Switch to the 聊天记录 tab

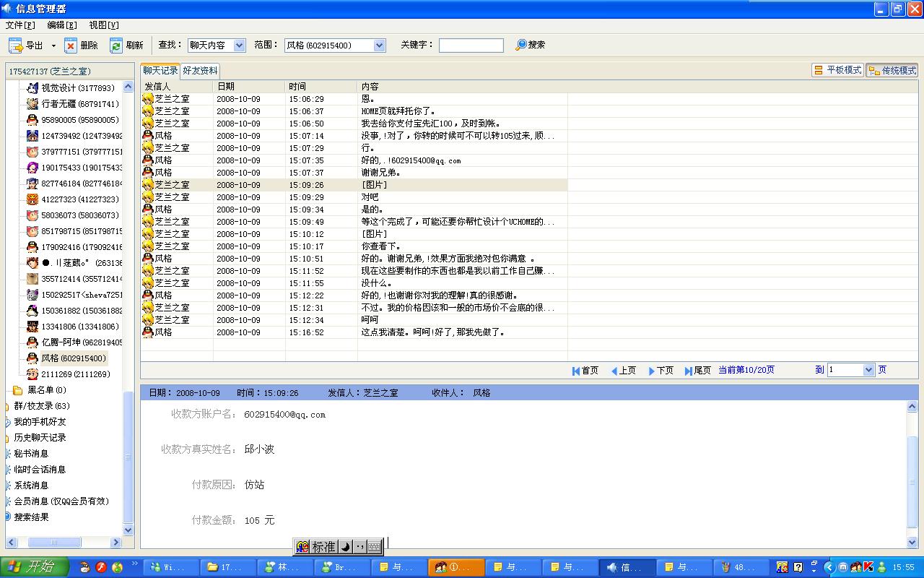pos(160,71)
